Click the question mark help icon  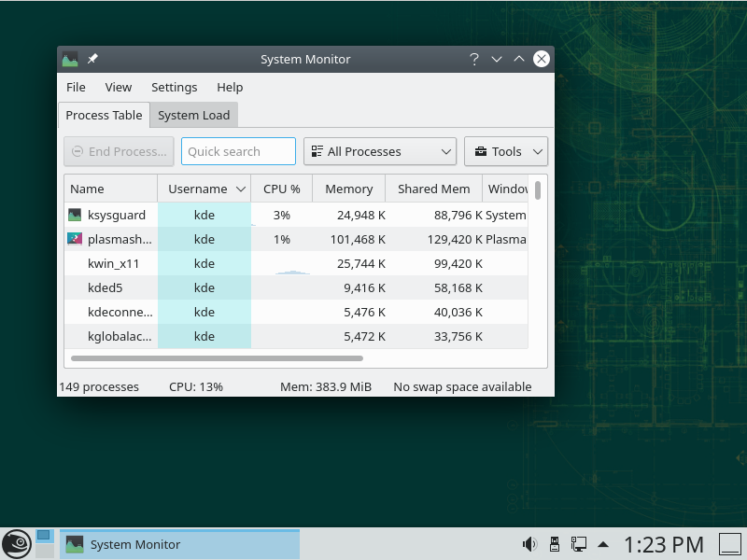click(474, 60)
